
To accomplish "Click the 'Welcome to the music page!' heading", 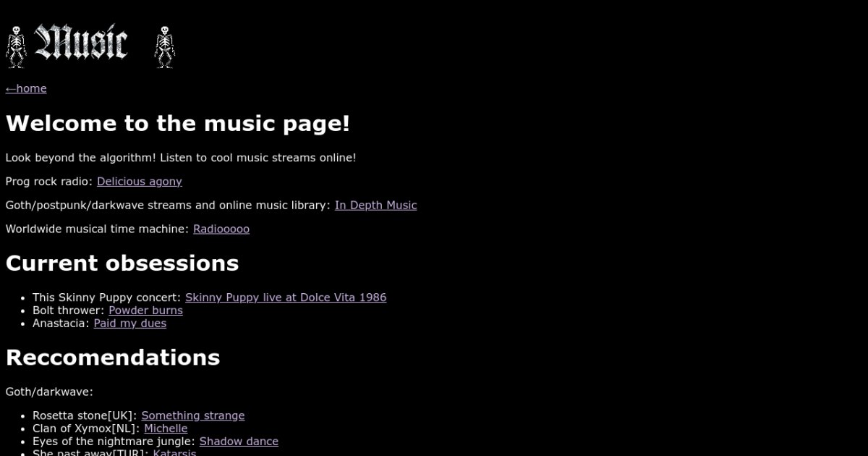I will point(178,124).
